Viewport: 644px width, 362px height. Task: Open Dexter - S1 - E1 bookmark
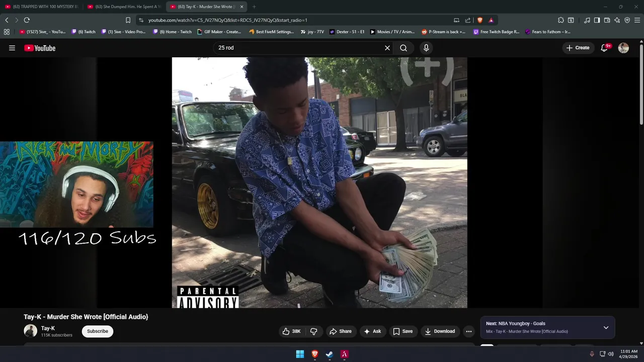pyautogui.click(x=347, y=32)
